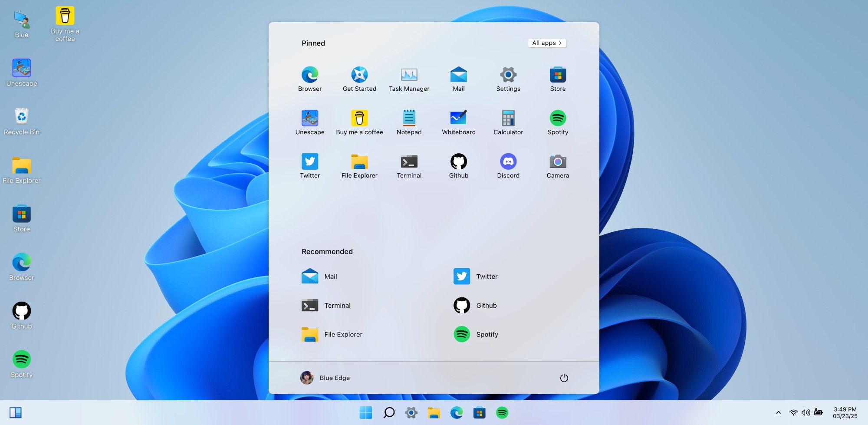This screenshot has width=868, height=425.
Task: Launch Terminal from the Pinned apps
Action: point(409,166)
